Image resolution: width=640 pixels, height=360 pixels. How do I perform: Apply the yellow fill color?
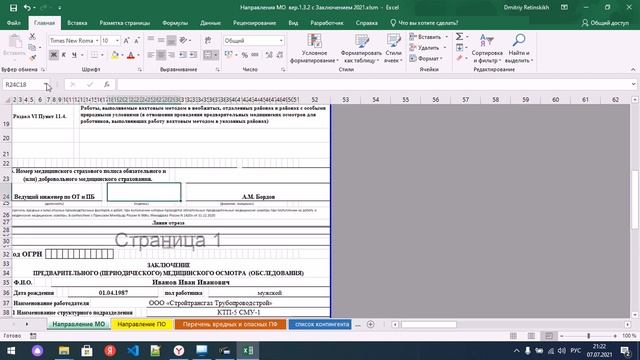pos(115,55)
